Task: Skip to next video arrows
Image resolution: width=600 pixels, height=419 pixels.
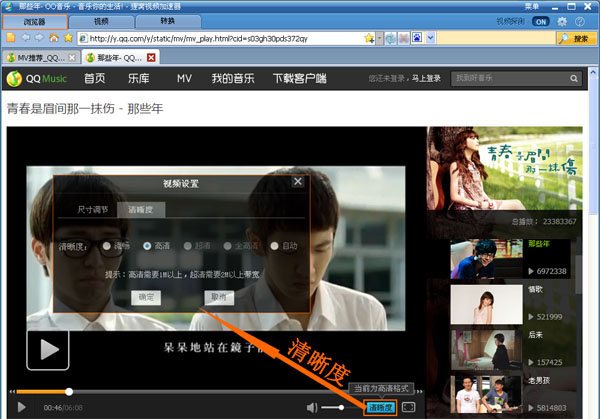Action: 420,391
